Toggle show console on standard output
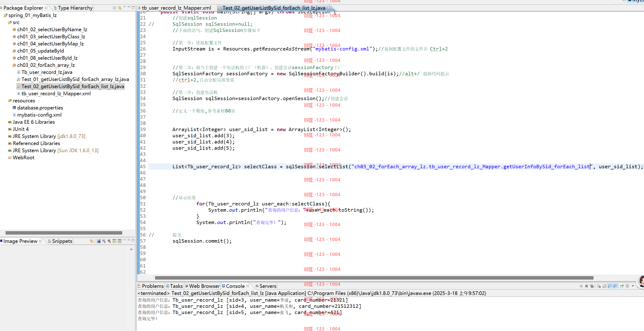 click(610, 286)
